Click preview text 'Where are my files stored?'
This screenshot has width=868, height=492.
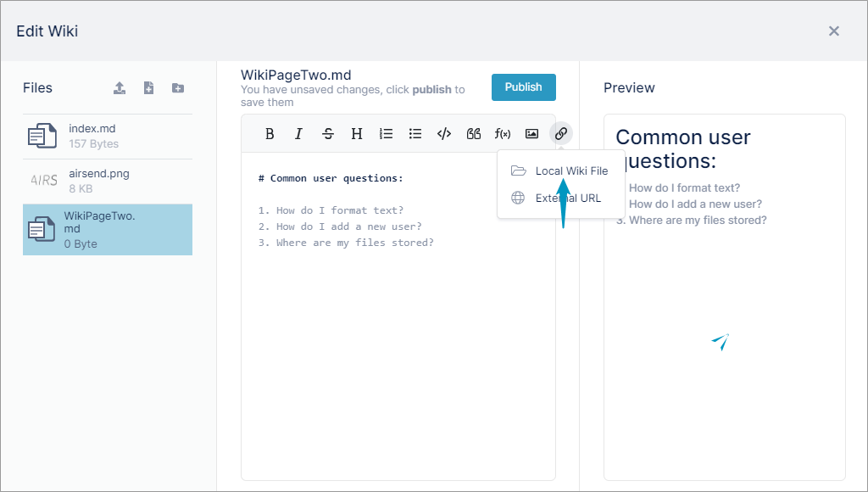698,220
